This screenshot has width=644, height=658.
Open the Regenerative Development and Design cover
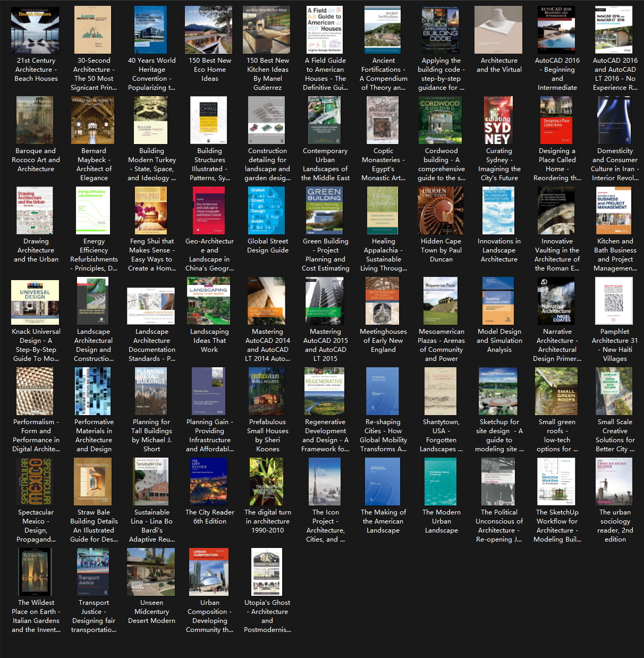tap(325, 391)
